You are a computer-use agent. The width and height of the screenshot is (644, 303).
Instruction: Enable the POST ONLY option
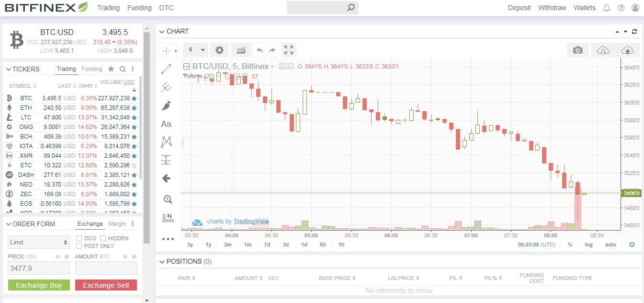coord(79,246)
